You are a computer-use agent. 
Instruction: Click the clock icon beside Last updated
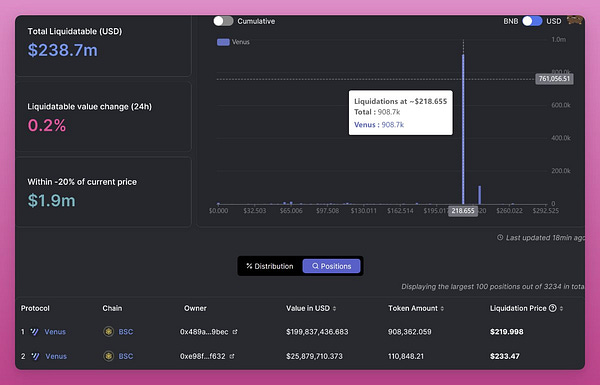[x=500, y=238]
